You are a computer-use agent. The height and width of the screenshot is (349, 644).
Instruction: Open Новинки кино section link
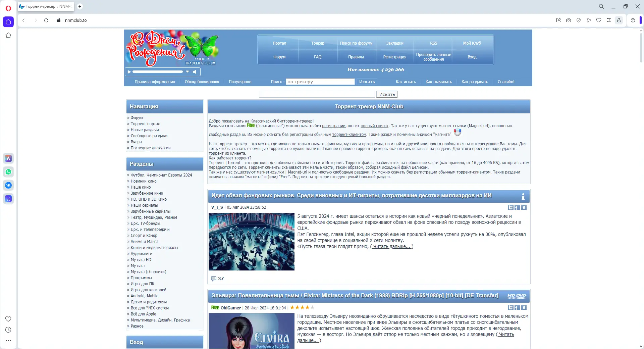pyautogui.click(x=144, y=181)
